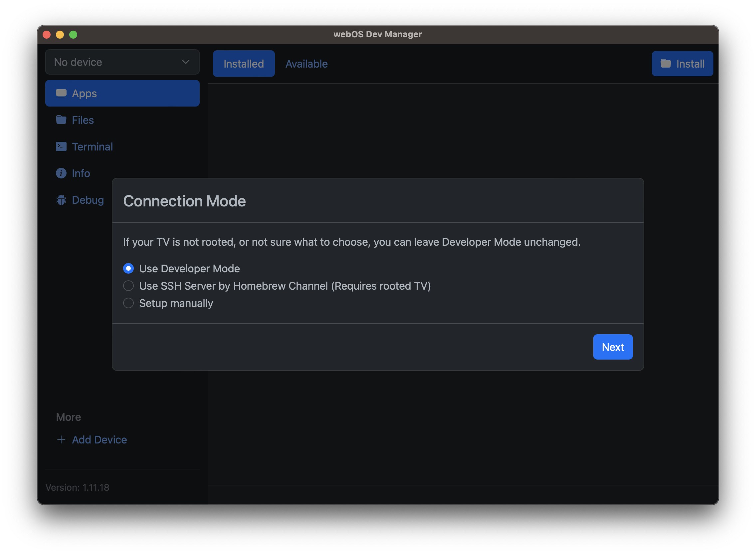Click the Version 1.11.18 text

[78, 487]
